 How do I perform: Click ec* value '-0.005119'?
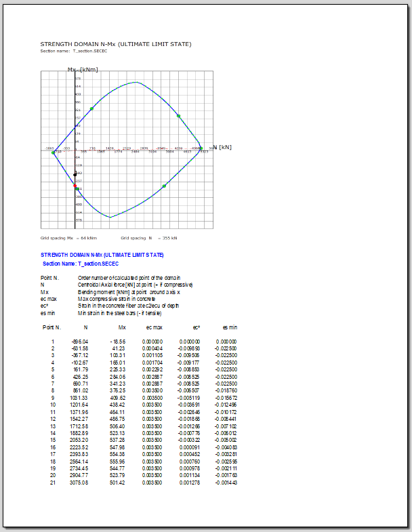(188, 398)
